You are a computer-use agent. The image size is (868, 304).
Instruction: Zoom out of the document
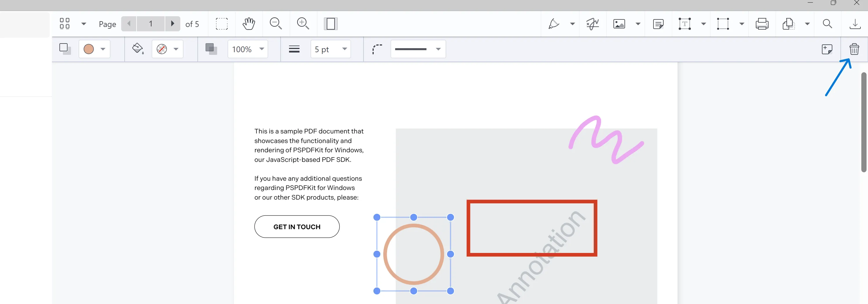point(276,23)
